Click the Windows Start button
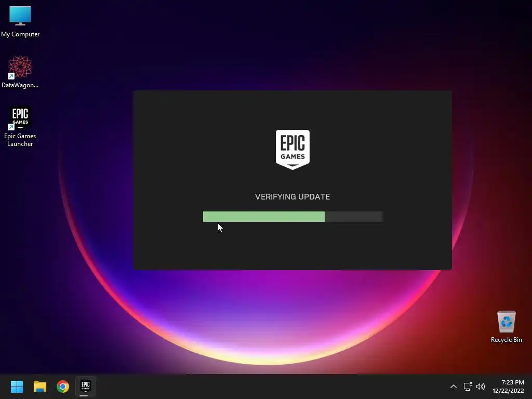Image resolution: width=532 pixels, height=399 pixels. 17,387
